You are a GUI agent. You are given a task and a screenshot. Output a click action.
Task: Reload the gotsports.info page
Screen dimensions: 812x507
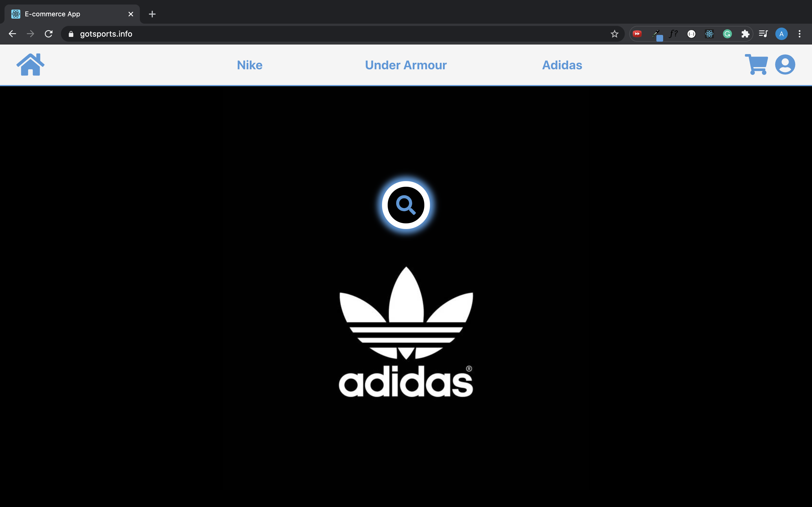(48, 34)
